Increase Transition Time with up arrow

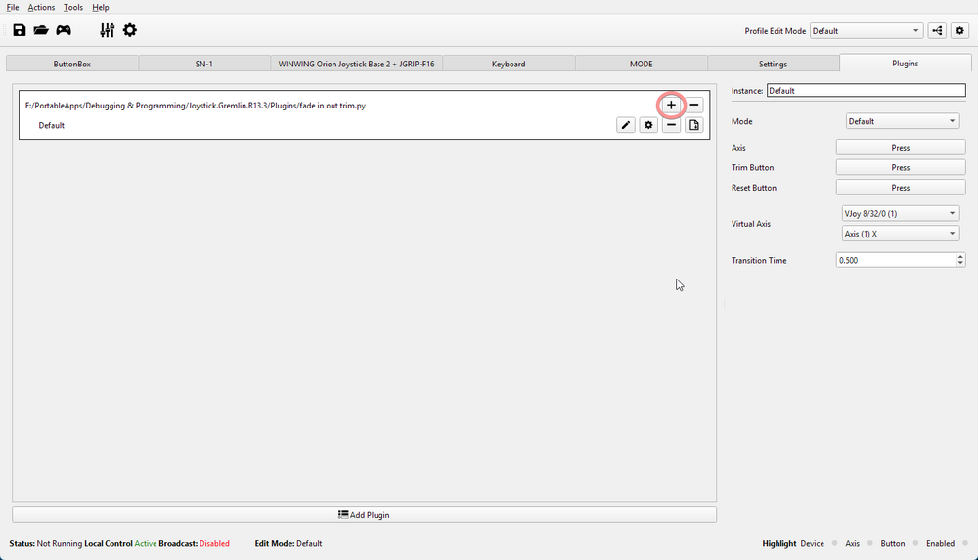pos(960,256)
